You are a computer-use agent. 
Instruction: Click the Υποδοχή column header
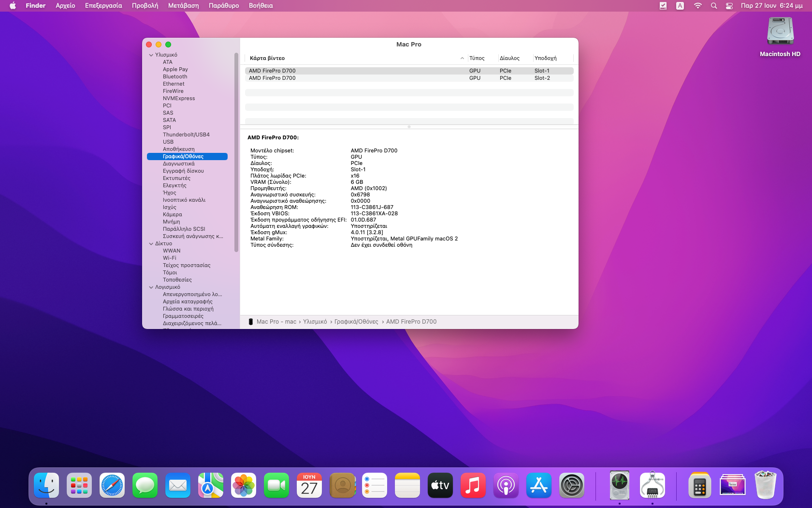pos(546,58)
